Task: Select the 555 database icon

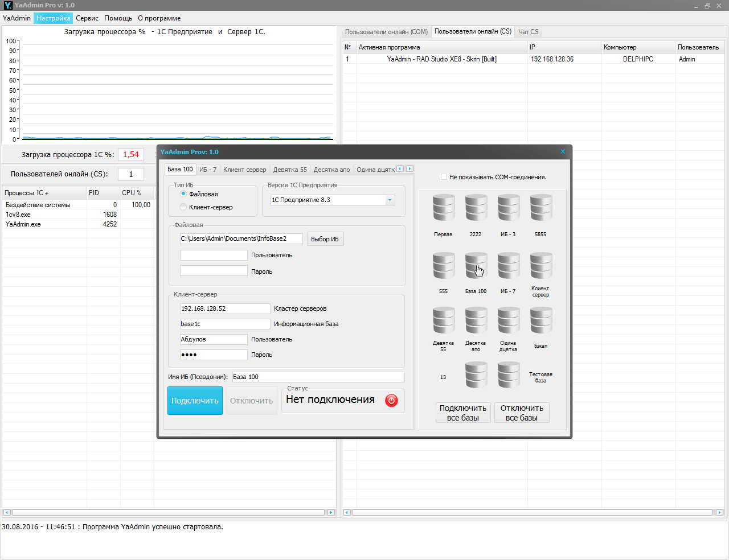Action: click(x=444, y=266)
